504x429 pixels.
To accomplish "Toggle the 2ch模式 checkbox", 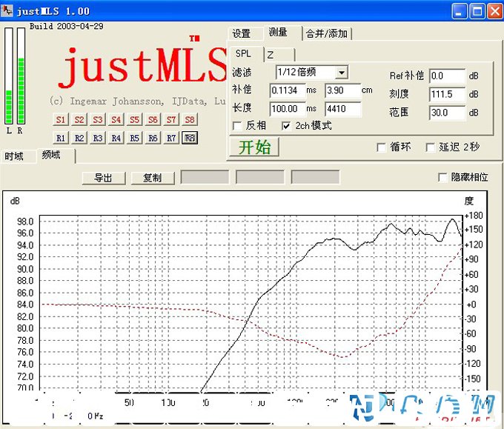I will 286,126.
